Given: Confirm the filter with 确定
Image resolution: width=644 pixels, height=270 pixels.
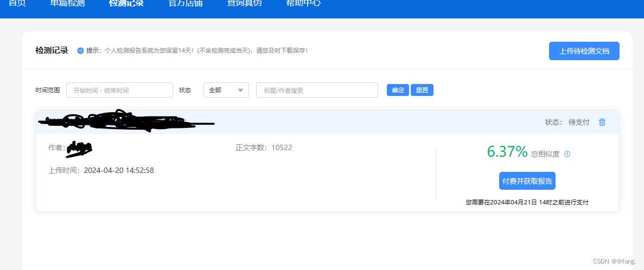Looking at the screenshot, I should point(398,91).
